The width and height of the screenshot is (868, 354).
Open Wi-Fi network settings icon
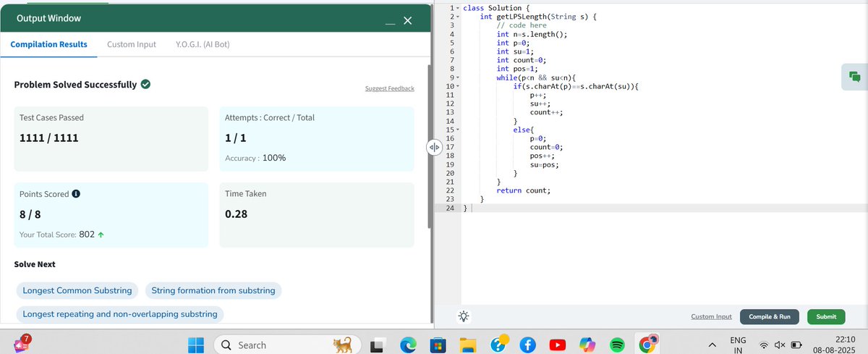click(x=763, y=345)
